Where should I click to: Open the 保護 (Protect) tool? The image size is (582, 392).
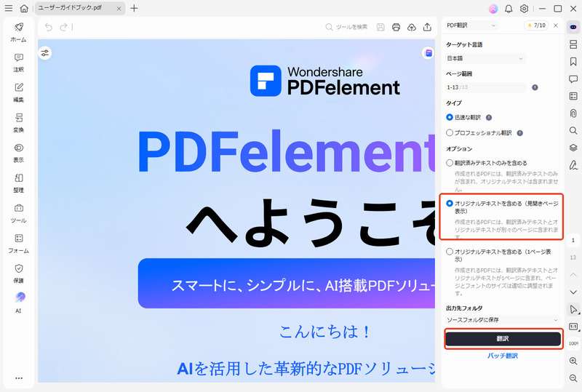18,273
